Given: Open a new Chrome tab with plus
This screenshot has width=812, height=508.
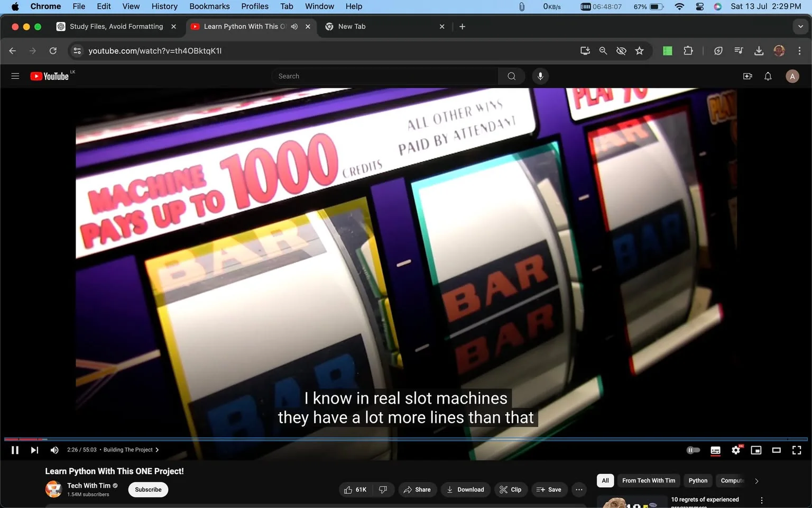Looking at the screenshot, I should coord(462,26).
